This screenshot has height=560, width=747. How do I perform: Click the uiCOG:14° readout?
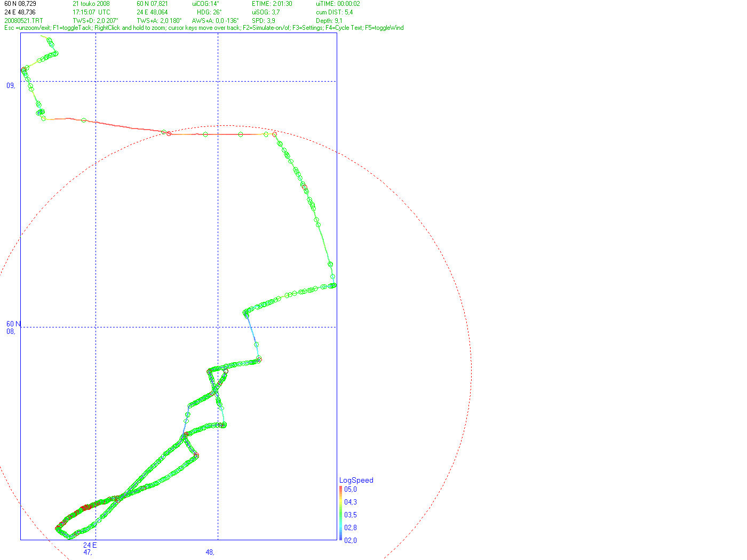click(205, 4)
